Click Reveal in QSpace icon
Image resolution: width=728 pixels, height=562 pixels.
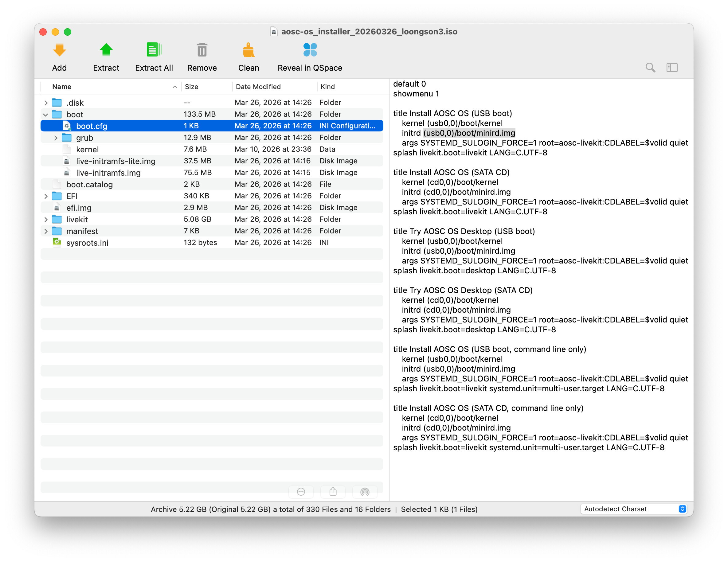pyautogui.click(x=310, y=50)
